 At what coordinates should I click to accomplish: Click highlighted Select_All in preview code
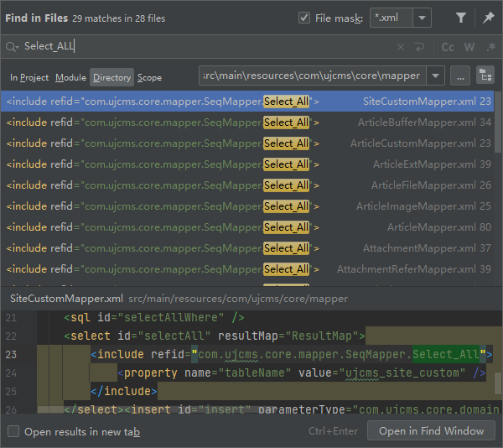[446, 354]
